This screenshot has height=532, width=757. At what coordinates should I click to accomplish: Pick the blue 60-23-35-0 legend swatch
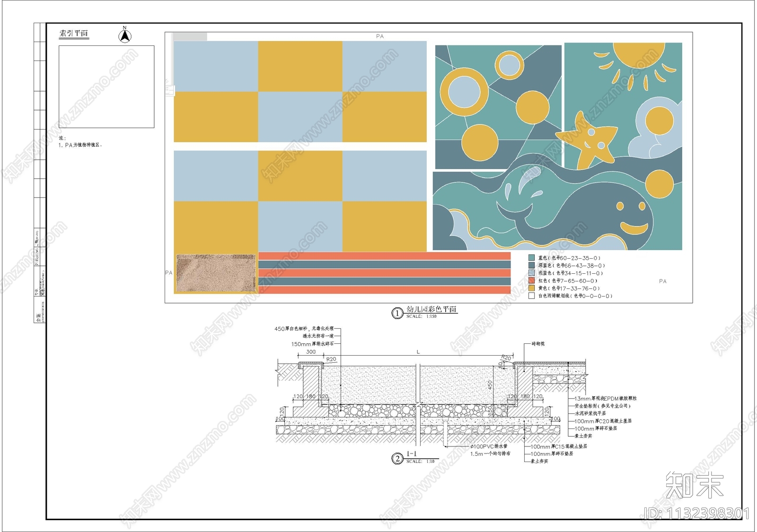coord(531,258)
